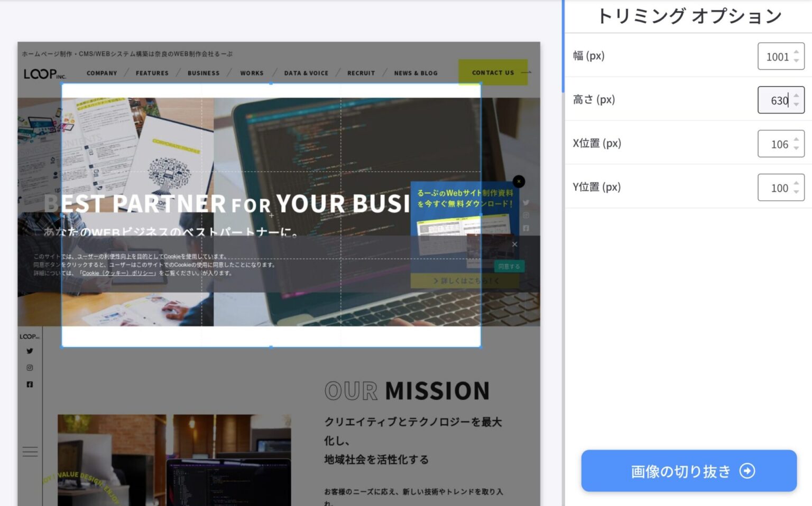Click the bottom-middle crop handle
This screenshot has width=812, height=506.
coord(271,347)
